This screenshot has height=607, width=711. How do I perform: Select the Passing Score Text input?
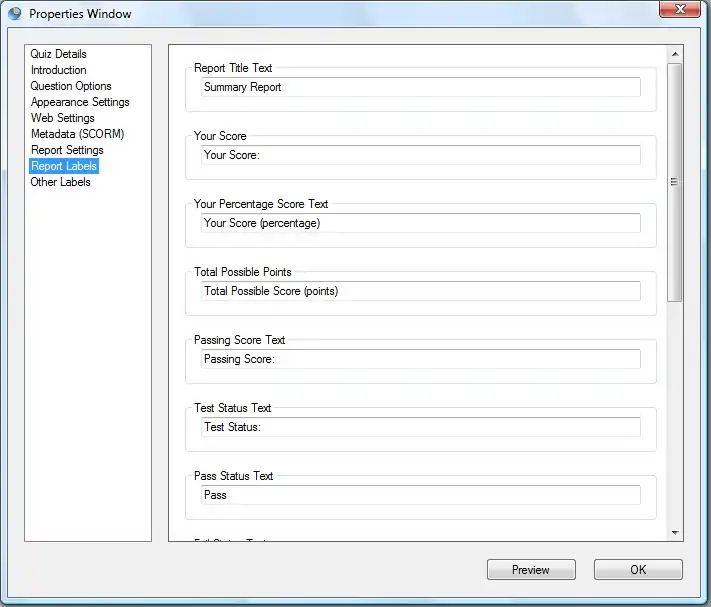pyautogui.click(x=420, y=359)
